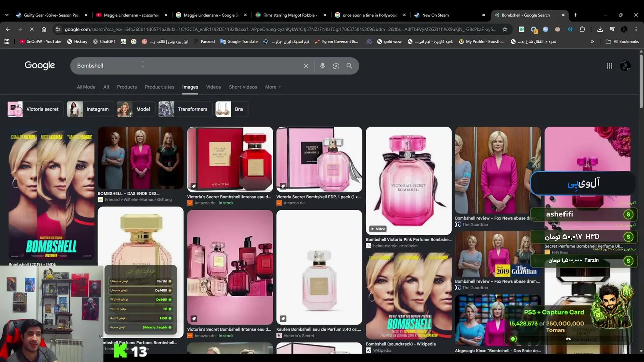Image resolution: width=644 pixels, height=362 pixels.
Task: Open the tab search arrow
Action: point(6,15)
